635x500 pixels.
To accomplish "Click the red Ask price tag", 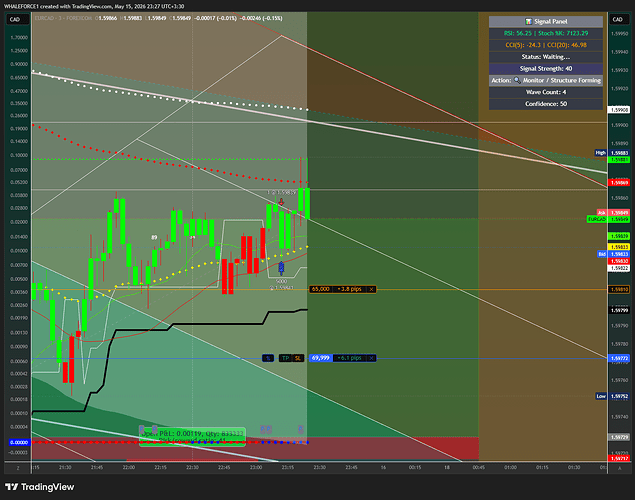I will pyautogui.click(x=601, y=213).
